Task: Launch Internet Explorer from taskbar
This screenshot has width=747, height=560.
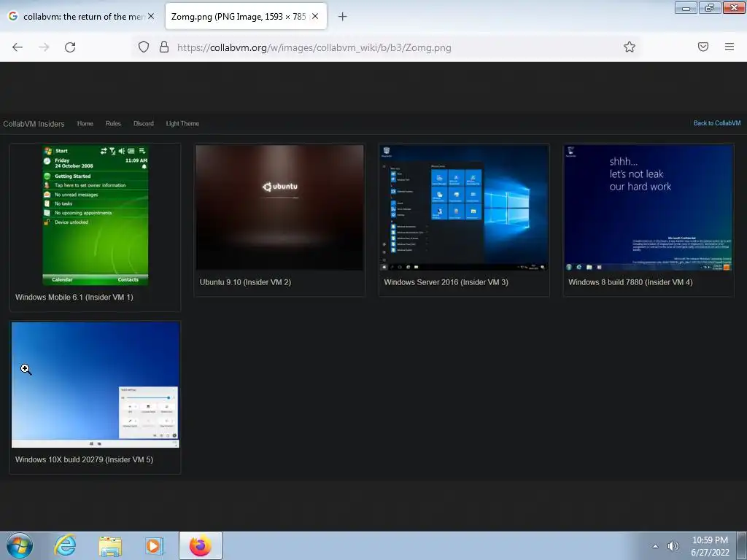Action: click(65, 545)
